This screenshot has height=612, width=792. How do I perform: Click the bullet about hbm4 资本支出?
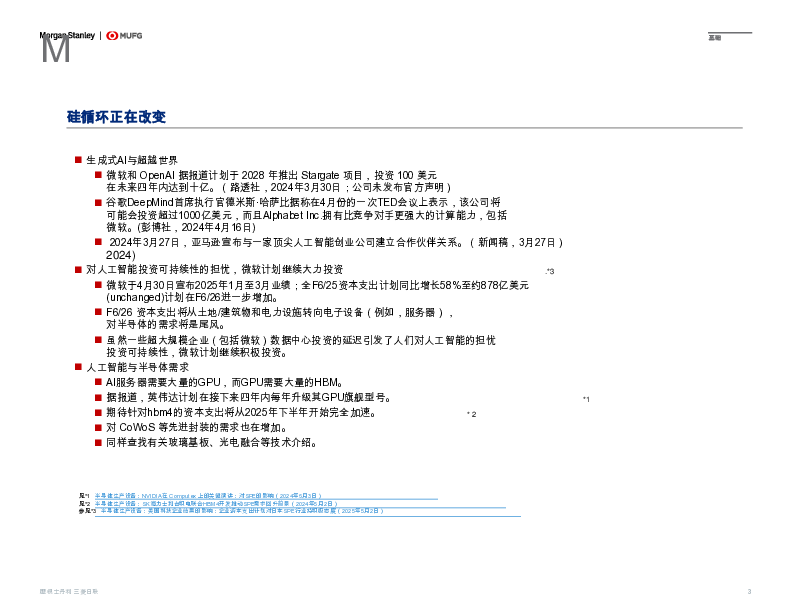[241, 413]
